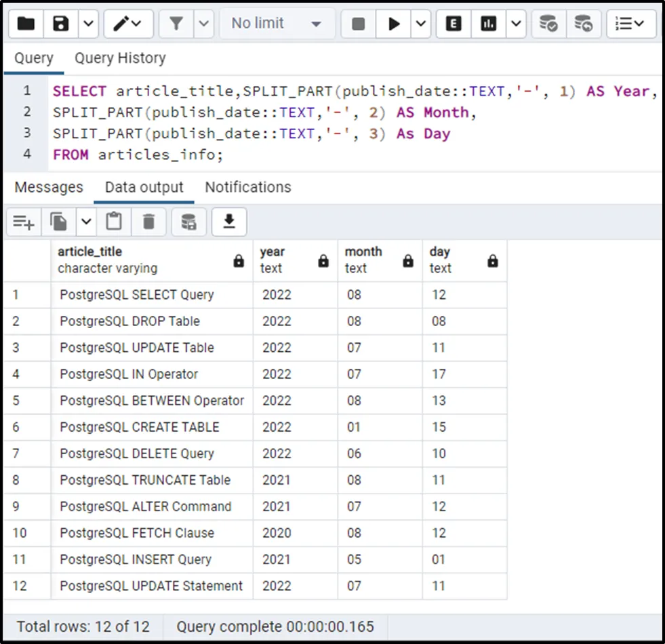The width and height of the screenshot is (665, 644).
Task: Click the Save File disk icon
Action: point(62,24)
